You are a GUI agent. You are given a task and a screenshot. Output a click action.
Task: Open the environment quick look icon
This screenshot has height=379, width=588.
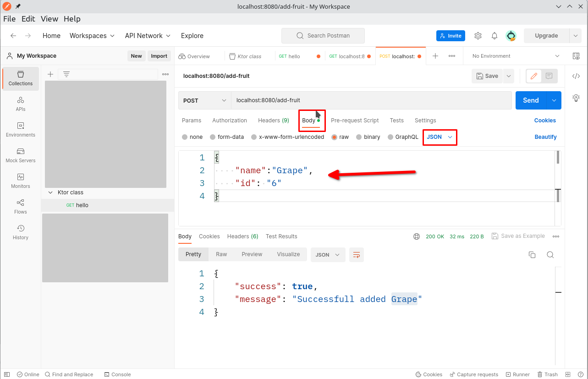576,56
